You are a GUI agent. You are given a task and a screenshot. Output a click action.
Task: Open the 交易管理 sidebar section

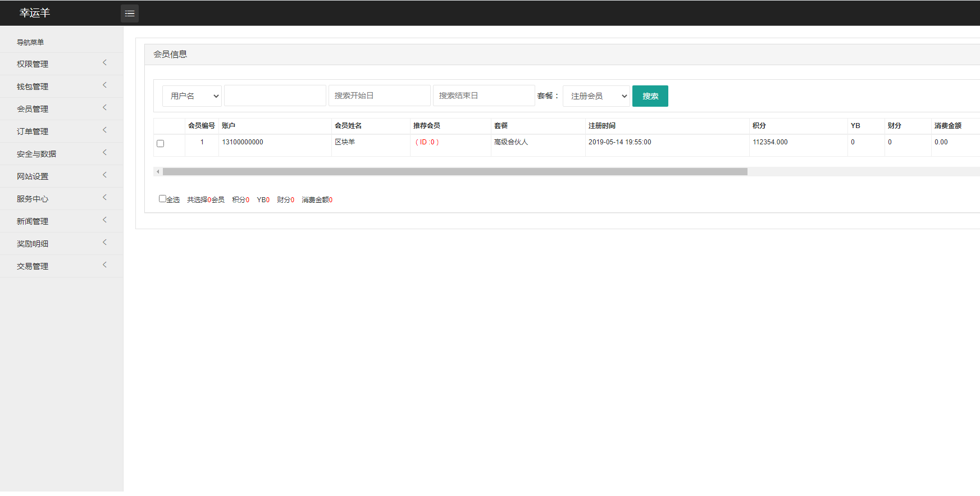pyautogui.click(x=33, y=266)
